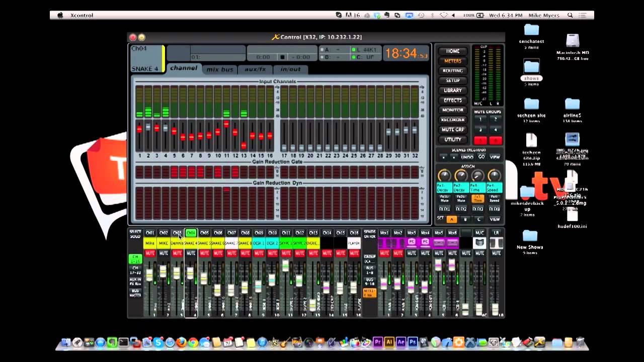Open the ROUTING page
This screenshot has height=362, width=644.
click(x=452, y=71)
